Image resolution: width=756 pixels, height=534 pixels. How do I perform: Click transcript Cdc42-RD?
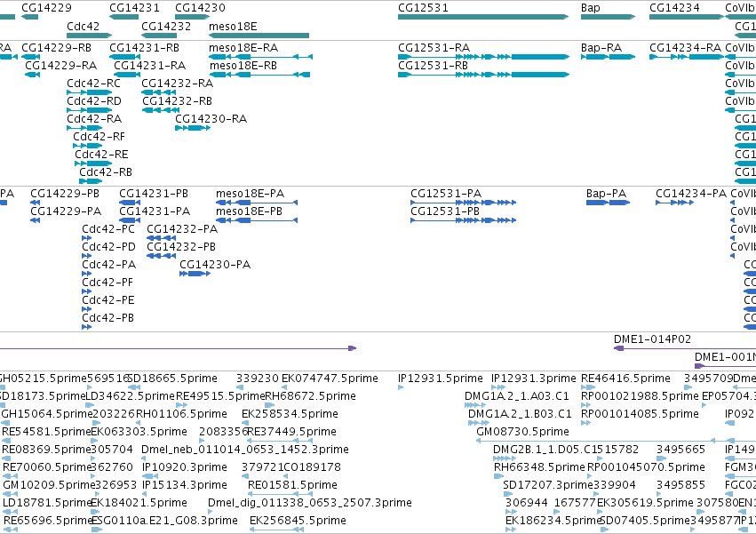[x=94, y=101]
